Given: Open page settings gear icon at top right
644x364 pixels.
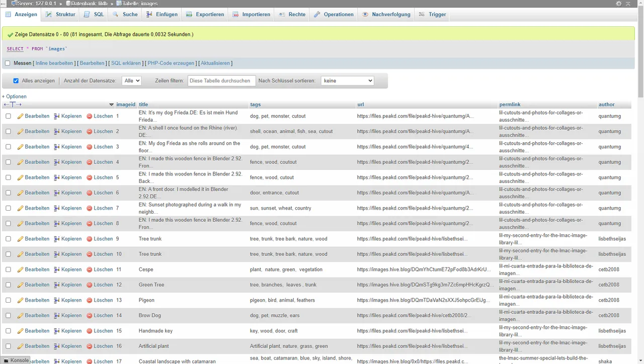Looking at the screenshot, I should (x=619, y=4).
